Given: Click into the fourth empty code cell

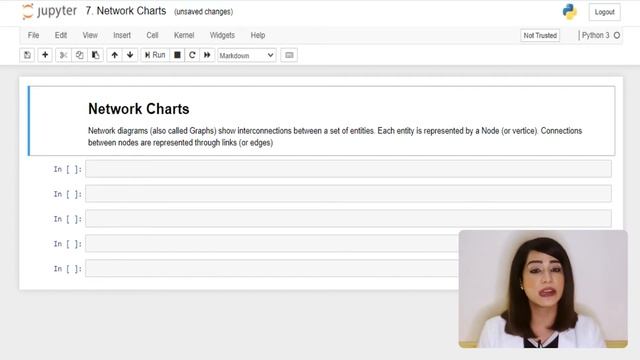Looking at the screenshot, I should point(271,244).
